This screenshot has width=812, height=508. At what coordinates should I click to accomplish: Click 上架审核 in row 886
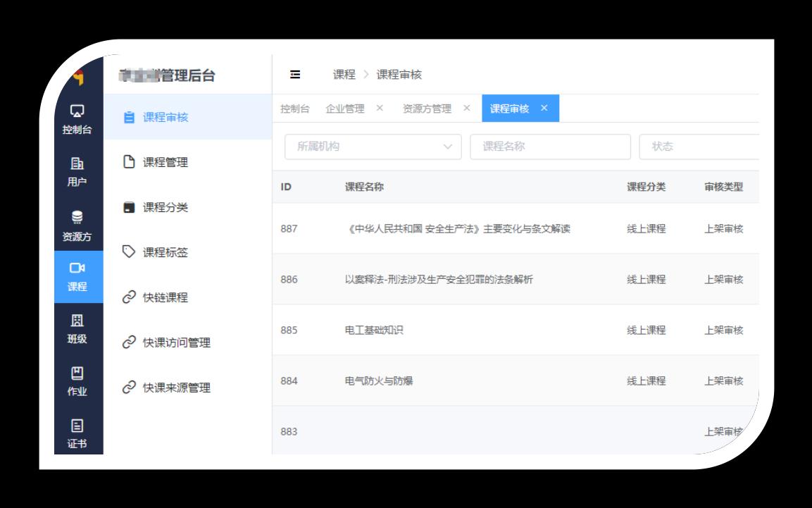[723, 280]
